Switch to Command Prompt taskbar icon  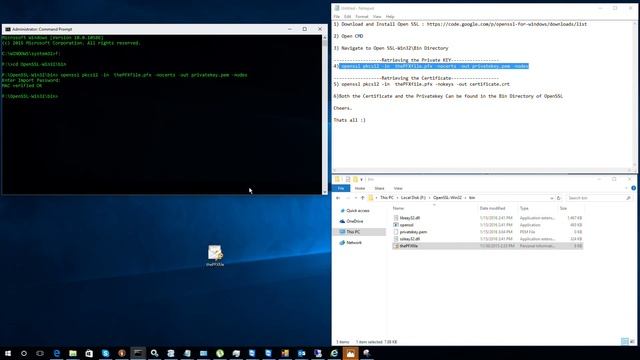pyautogui.click(x=138, y=353)
